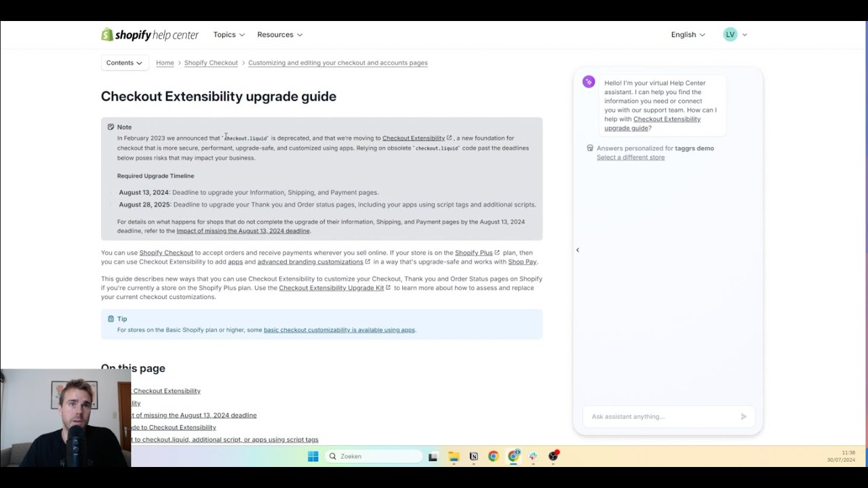Click the Checkout Extensibility upgrade guide heading
This screenshot has height=488, width=868.
[218, 96]
